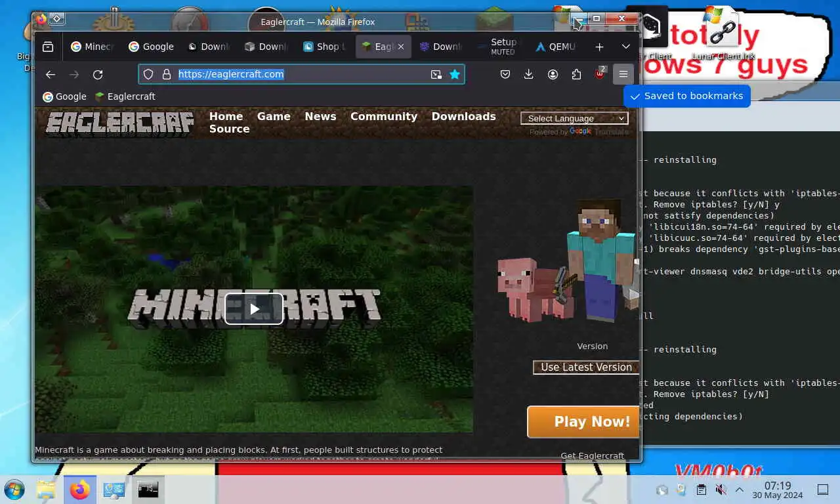Open the clipboard tray icon

[701, 490]
